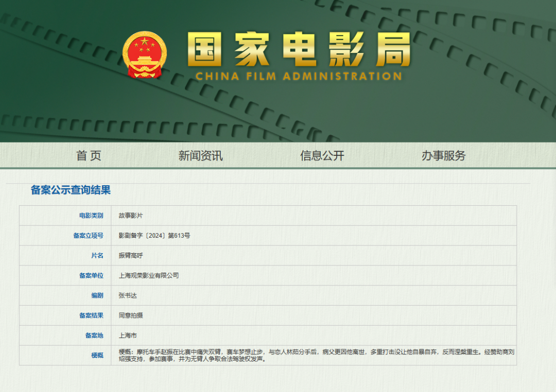Viewport: 556px width, 392px height.
Task: Click the CHINA FILM ADMINISTRATION subtitle
Action: point(299,76)
